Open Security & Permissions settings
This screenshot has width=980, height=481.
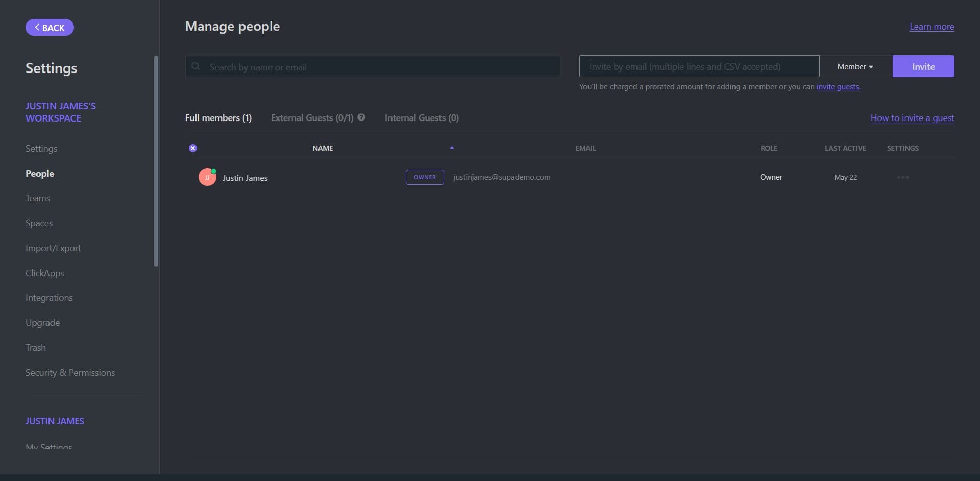70,373
